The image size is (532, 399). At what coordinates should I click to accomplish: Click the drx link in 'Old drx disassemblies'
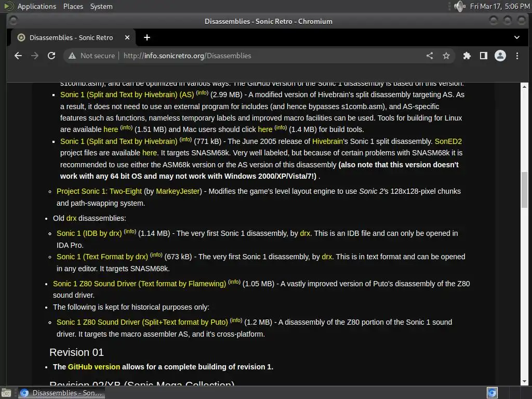(71, 218)
